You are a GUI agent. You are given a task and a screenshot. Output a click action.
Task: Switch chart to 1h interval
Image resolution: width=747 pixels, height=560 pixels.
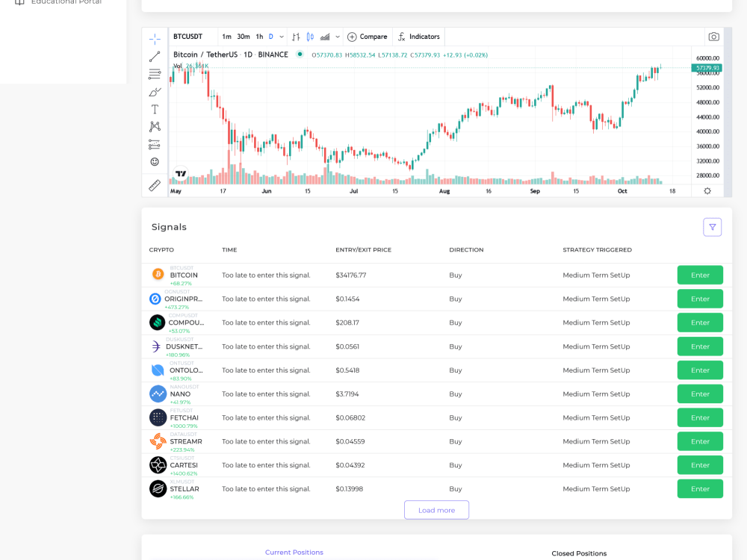pyautogui.click(x=260, y=37)
